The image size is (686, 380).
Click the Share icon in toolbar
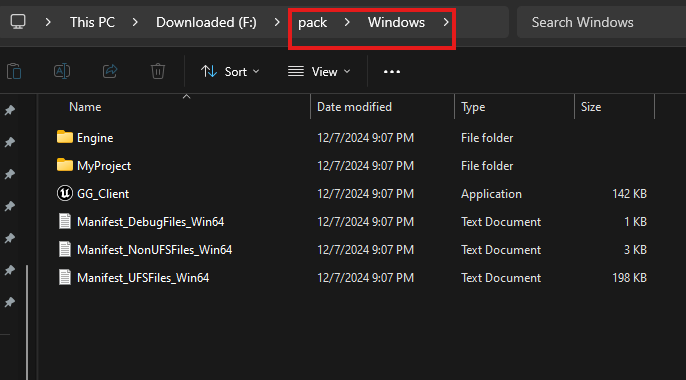tap(110, 71)
